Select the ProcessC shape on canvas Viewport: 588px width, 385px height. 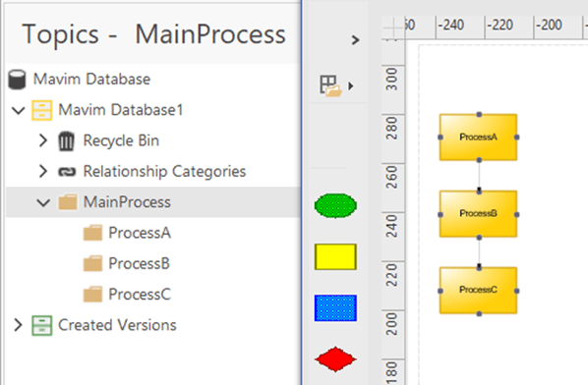[478, 291]
